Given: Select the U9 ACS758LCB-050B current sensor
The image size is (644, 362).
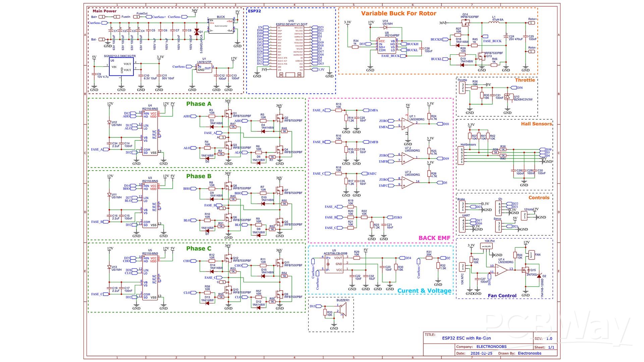Looking at the screenshot, I should point(334,264).
